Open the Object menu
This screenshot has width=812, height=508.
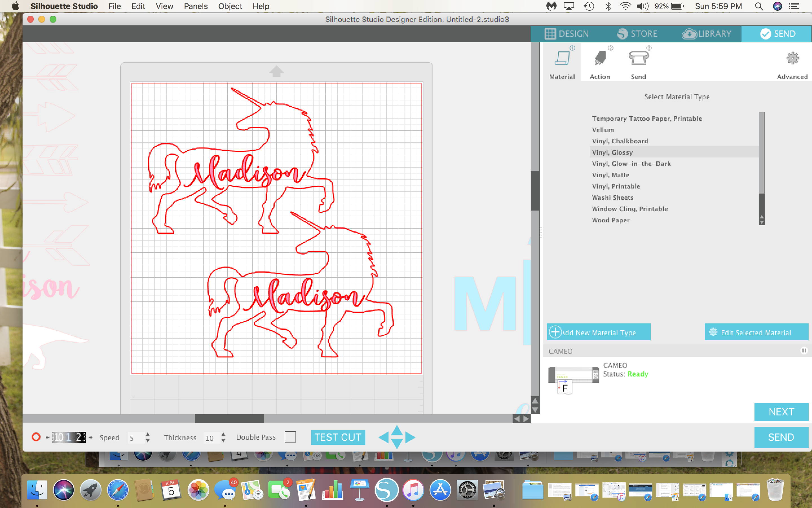[230, 6]
